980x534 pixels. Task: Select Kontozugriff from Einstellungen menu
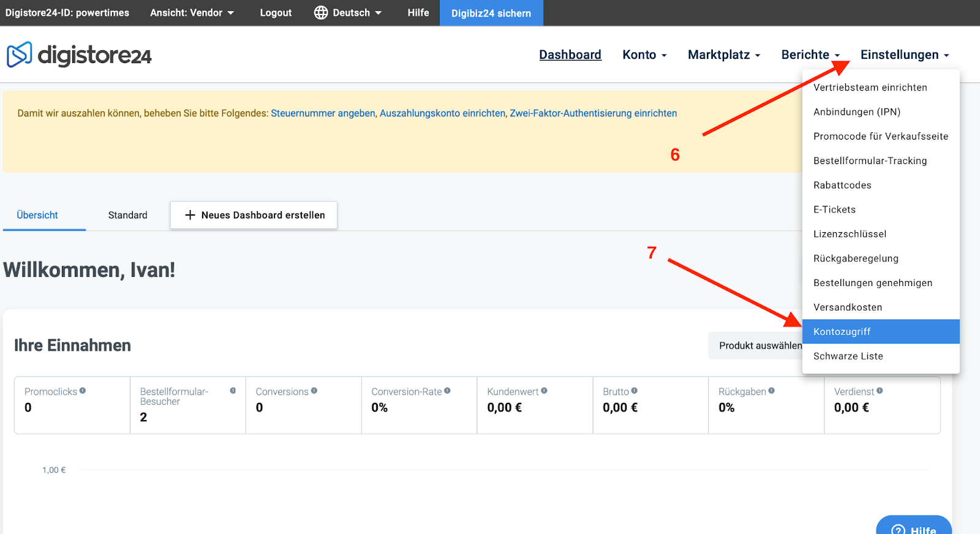click(842, 332)
